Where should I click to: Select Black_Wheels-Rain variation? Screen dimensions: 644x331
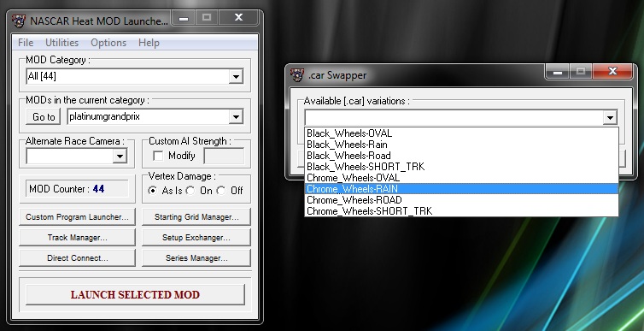point(461,145)
